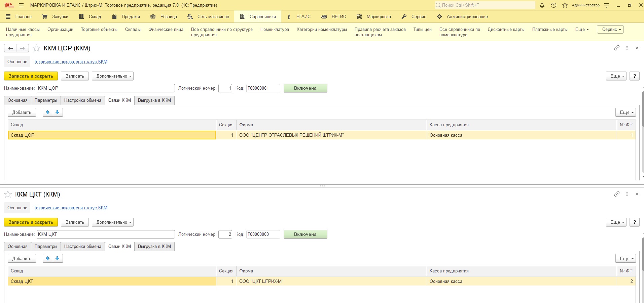The image size is (644, 303).
Task: Open the hamburger functions menu
Action: coord(21,5)
